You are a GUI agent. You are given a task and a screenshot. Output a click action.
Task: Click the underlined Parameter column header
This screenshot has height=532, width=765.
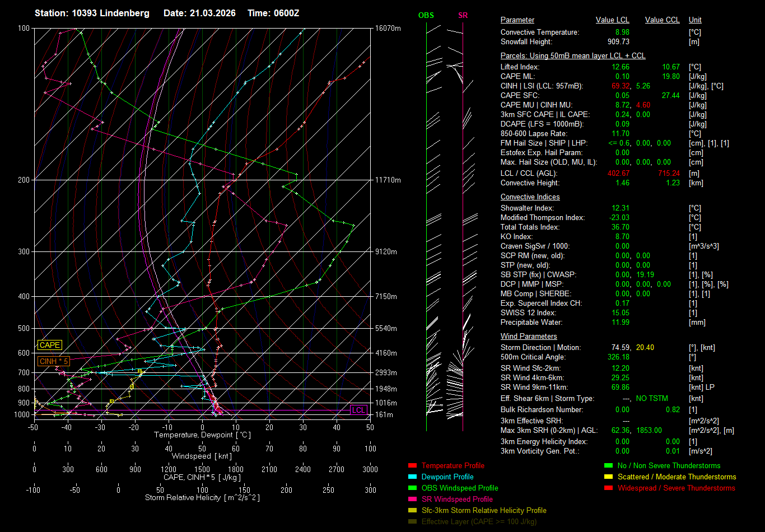[517, 20]
